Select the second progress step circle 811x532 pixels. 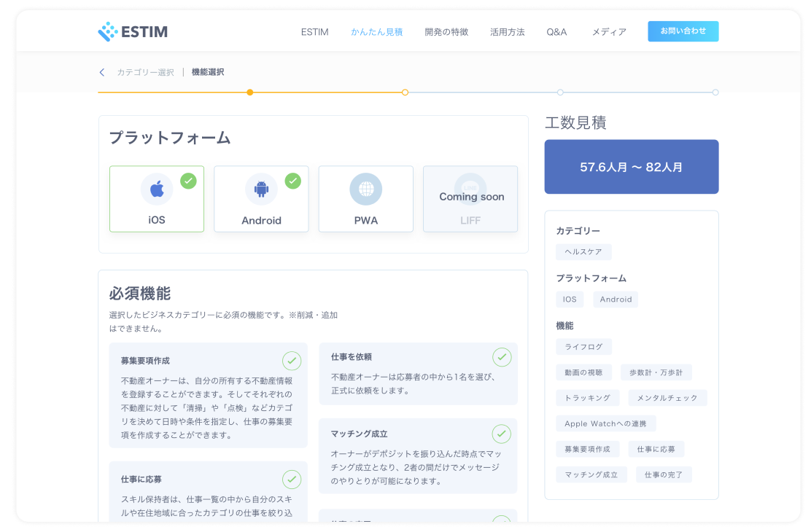pos(405,93)
